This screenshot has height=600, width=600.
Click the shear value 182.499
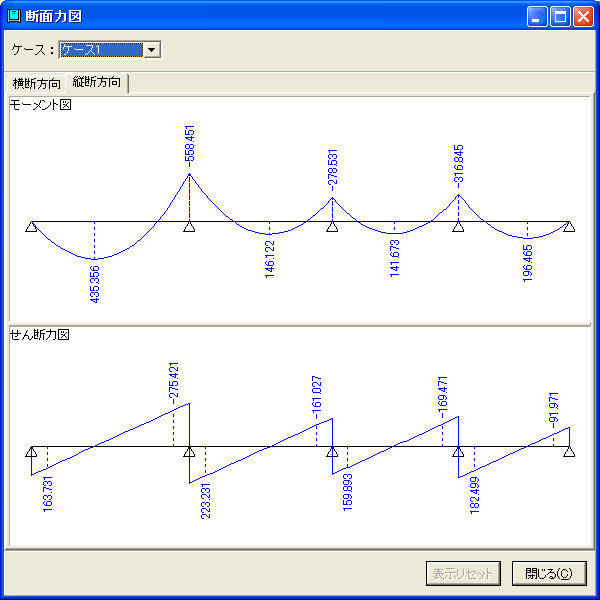[474, 495]
